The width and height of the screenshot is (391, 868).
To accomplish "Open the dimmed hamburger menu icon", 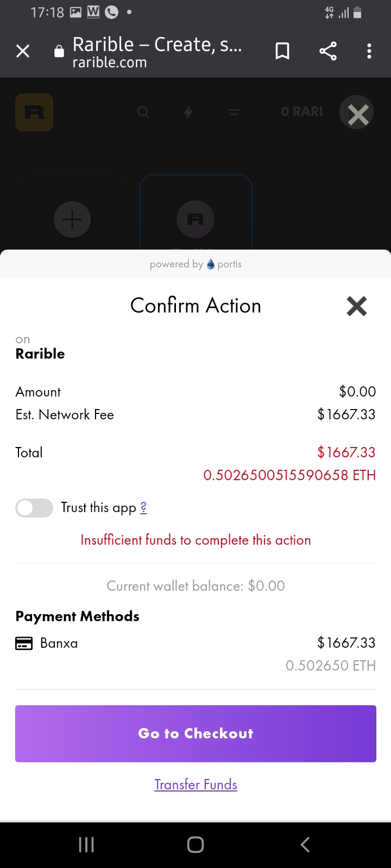I will pos(234,112).
